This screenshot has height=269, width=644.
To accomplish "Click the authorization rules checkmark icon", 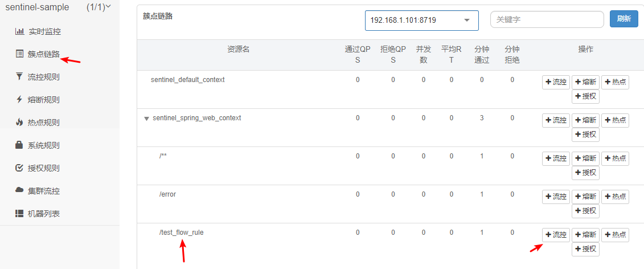I will click(x=19, y=168).
